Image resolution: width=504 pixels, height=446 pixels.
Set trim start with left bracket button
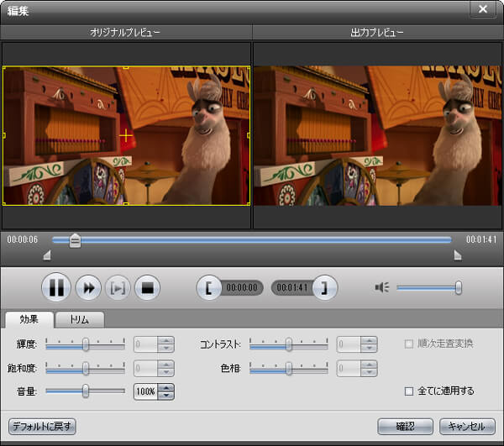coord(208,287)
